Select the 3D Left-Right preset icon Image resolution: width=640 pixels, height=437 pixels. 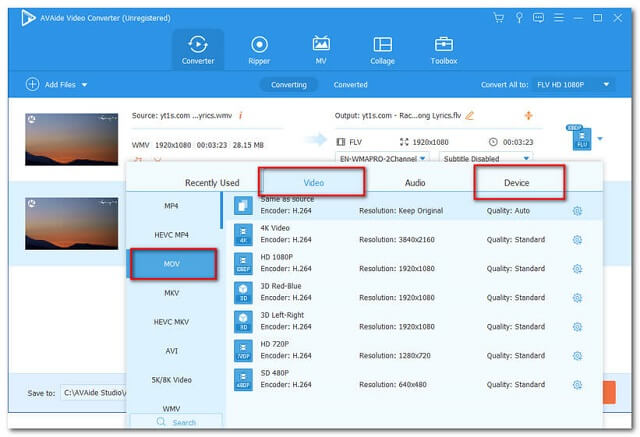(243, 322)
